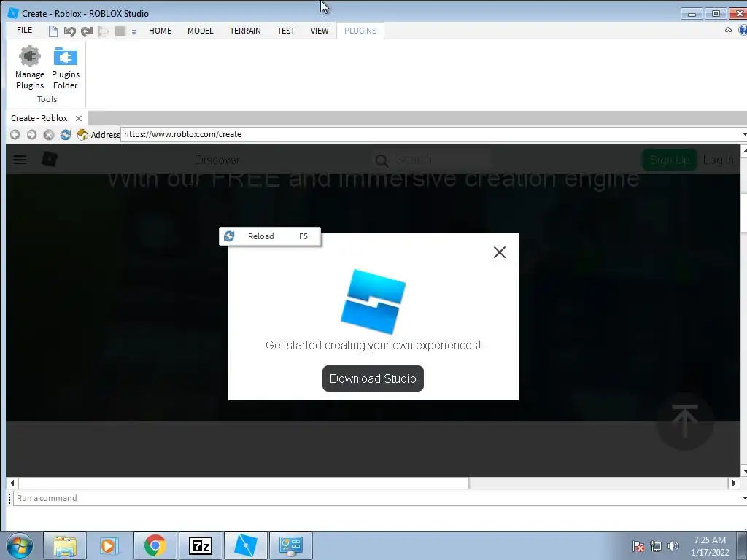The image size is (747, 560).
Task: Select the VIEW ribbon tab
Action: pyautogui.click(x=320, y=31)
